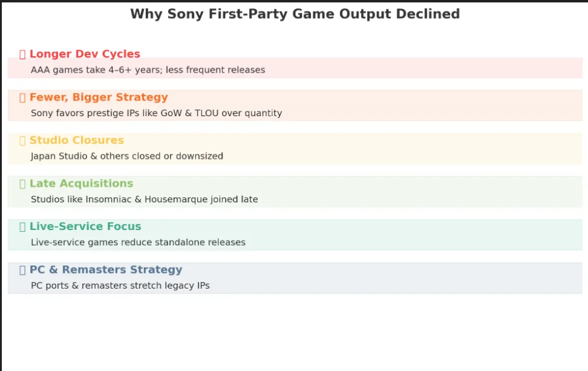
Task: Click the "Japan Studio & others closed" line
Action: tap(127, 156)
